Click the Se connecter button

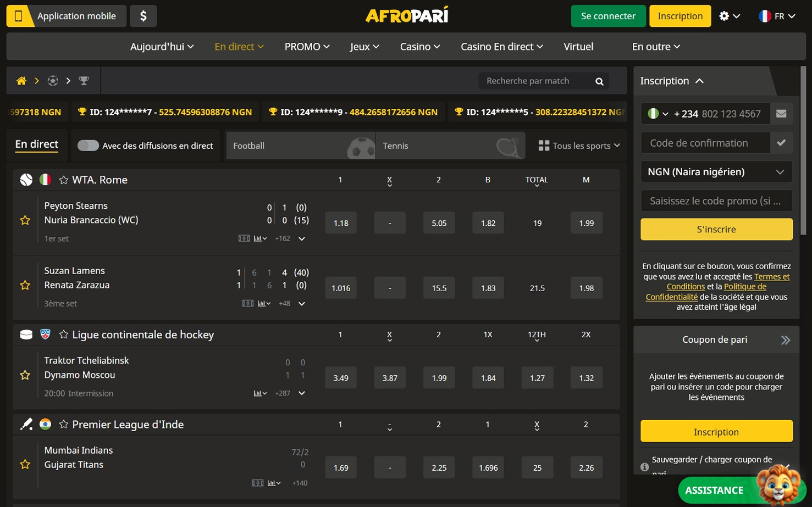(x=608, y=16)
